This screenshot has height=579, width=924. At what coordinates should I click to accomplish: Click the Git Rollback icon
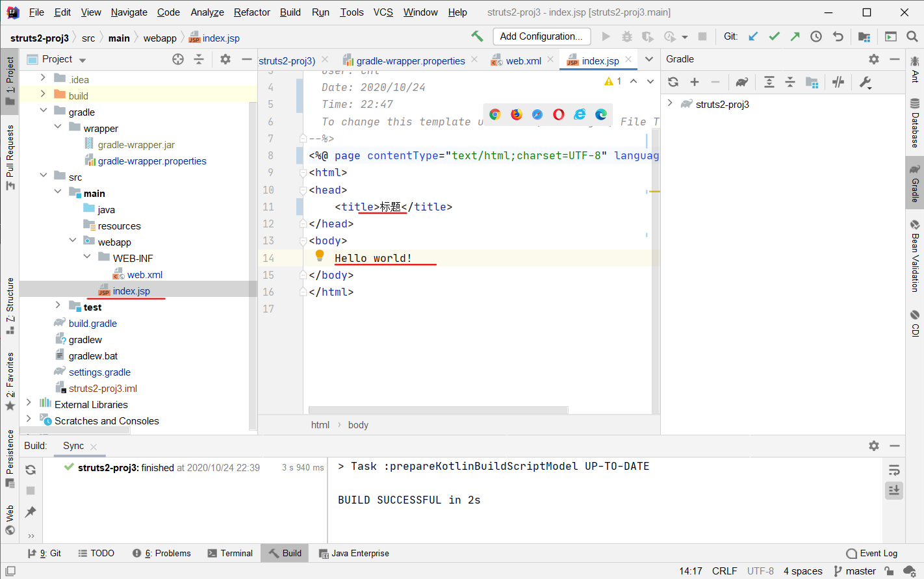838,36
